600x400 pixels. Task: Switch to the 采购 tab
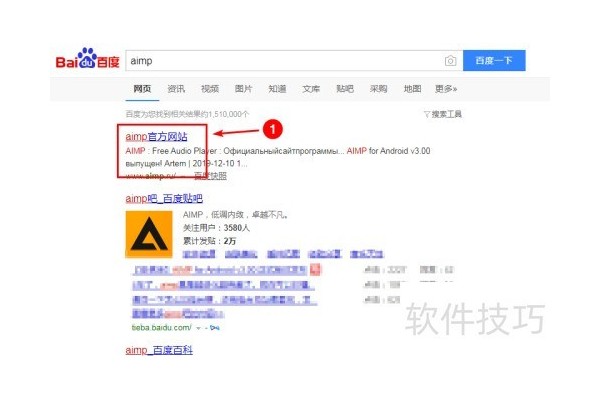(x=378, y=89)
